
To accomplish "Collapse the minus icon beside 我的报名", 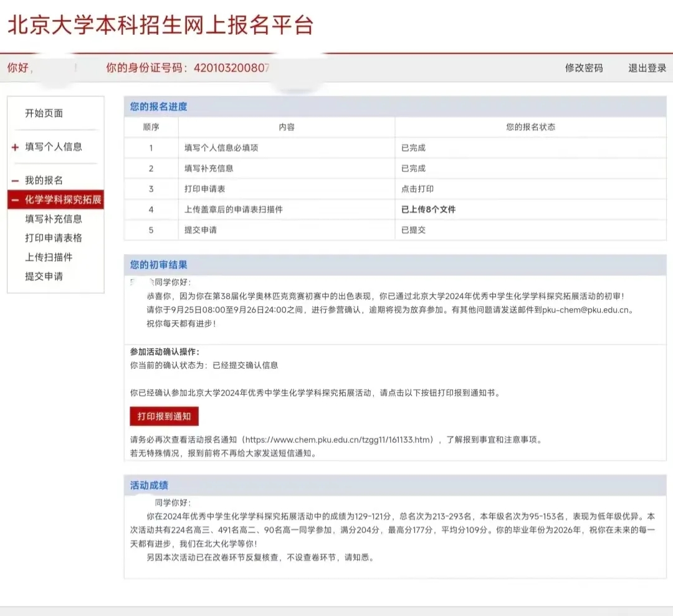I will (15, 181).
